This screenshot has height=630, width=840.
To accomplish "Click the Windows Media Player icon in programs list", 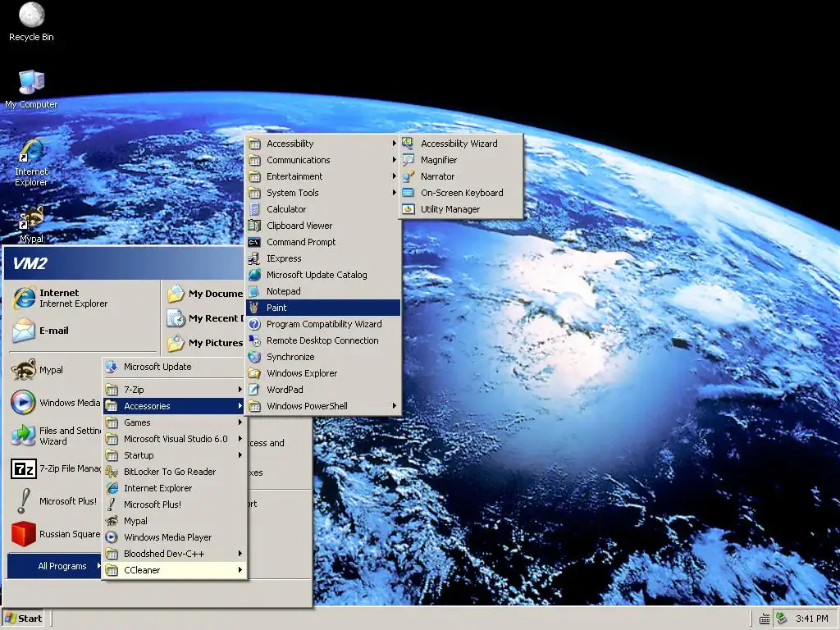I will pyautogui.click(x=112, y=537).
